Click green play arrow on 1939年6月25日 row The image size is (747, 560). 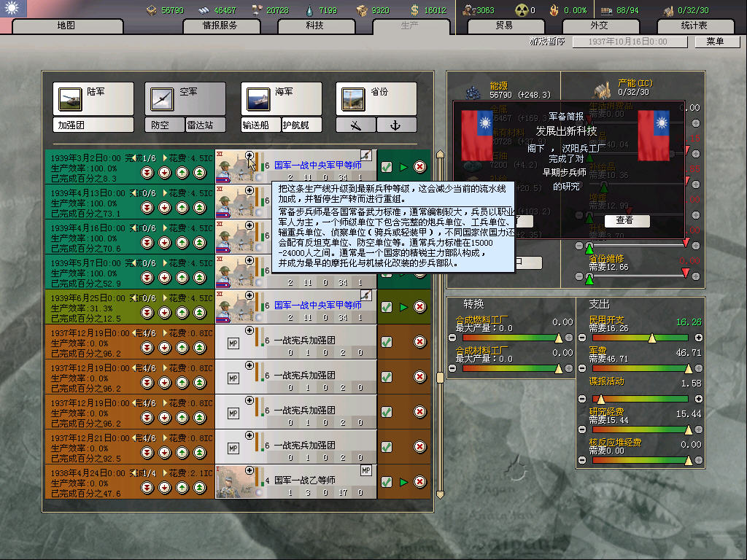(403, 307)
